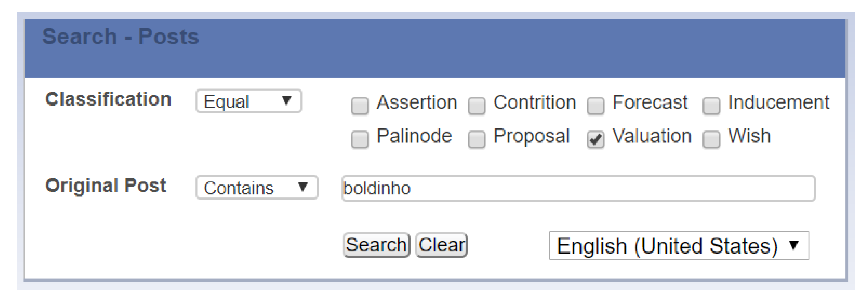Tick the Wish checkbox
This screenshot has height=299, width=868.
pos(711,139)
